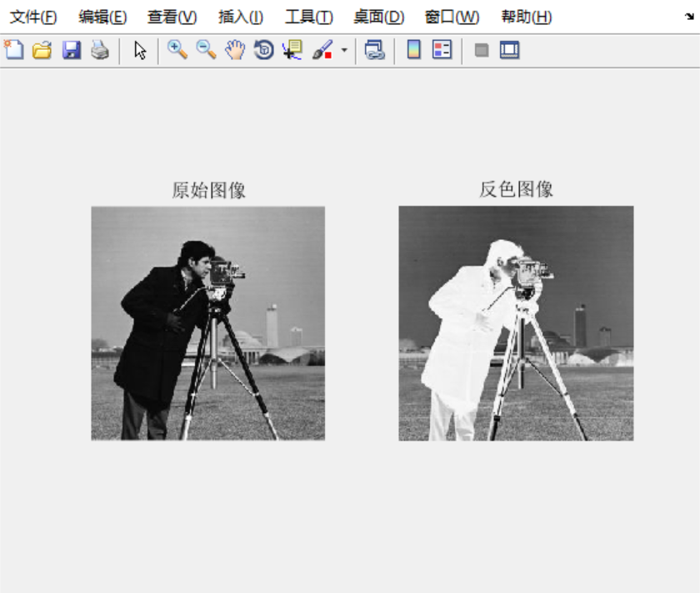Viewport: 700px width, 593px height.
Task: Select the inverted cameraman image
Action: [x=516, y=323]
